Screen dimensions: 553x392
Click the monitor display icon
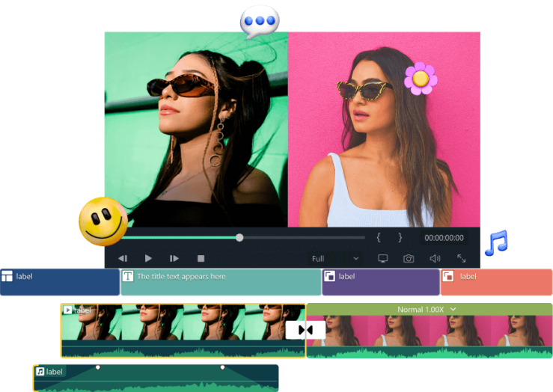(x=383, y=258)
